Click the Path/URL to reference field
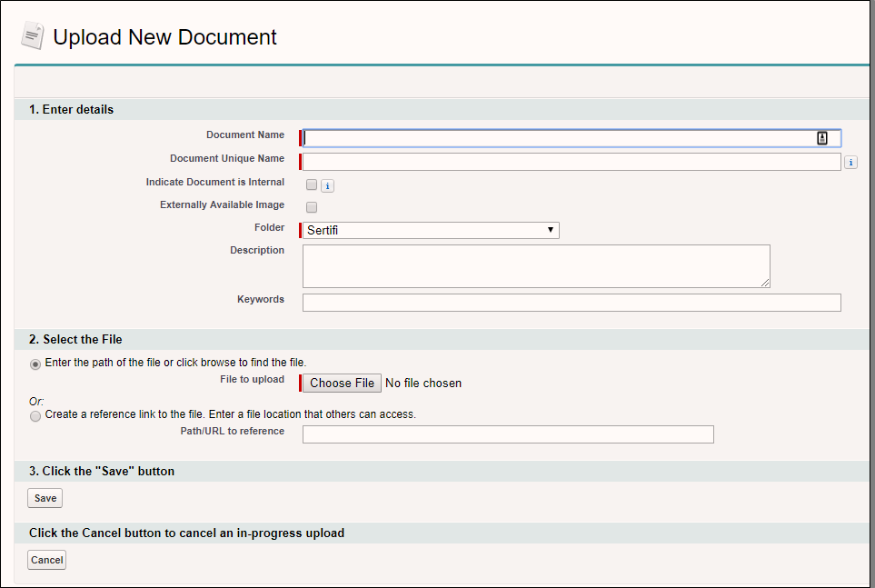This screenshot has width=875, height=588. [x=508, y=434]
